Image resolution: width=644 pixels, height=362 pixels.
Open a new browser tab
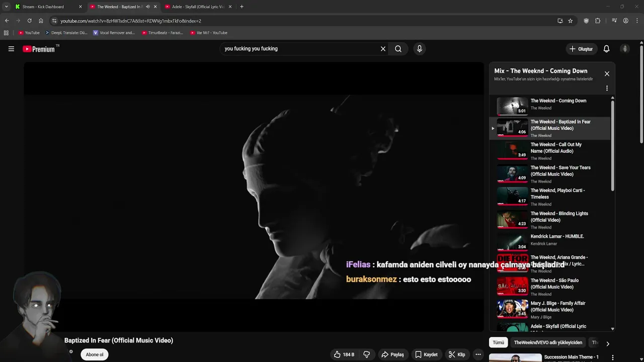tap(242, 7)
